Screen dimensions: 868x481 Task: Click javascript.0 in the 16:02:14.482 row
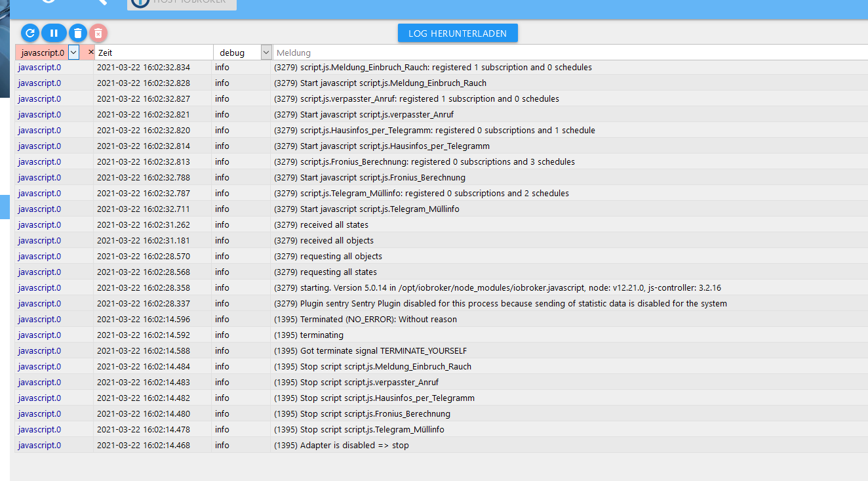(39, 398)
